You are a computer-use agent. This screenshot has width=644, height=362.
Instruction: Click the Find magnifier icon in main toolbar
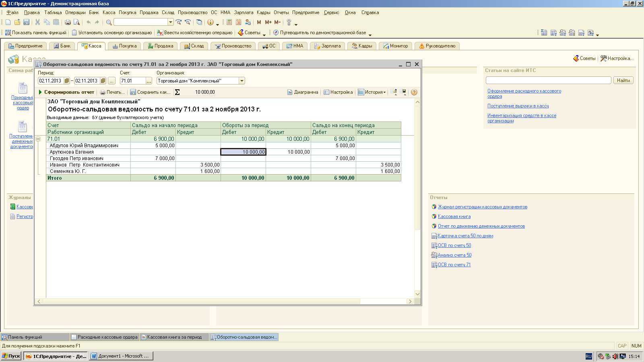pyautogui.click(x=109, y=22)
